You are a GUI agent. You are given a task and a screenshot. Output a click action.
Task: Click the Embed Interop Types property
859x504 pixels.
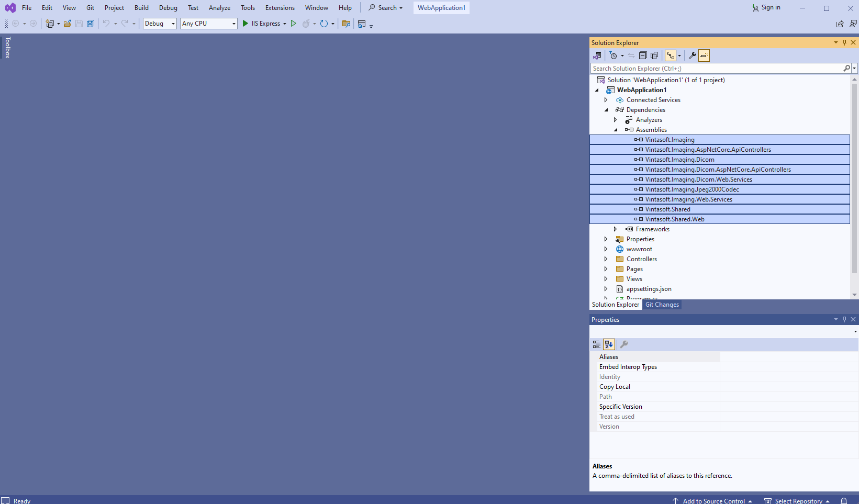pos(728,367)
